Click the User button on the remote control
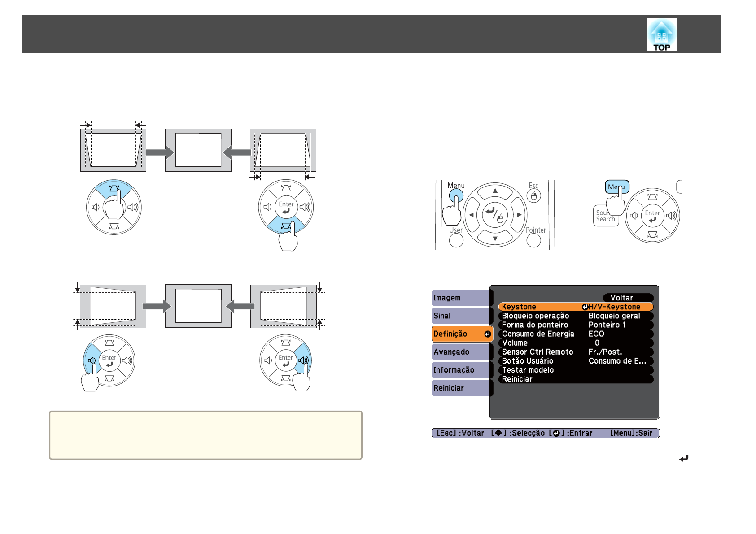 click(x=456, y=241)
